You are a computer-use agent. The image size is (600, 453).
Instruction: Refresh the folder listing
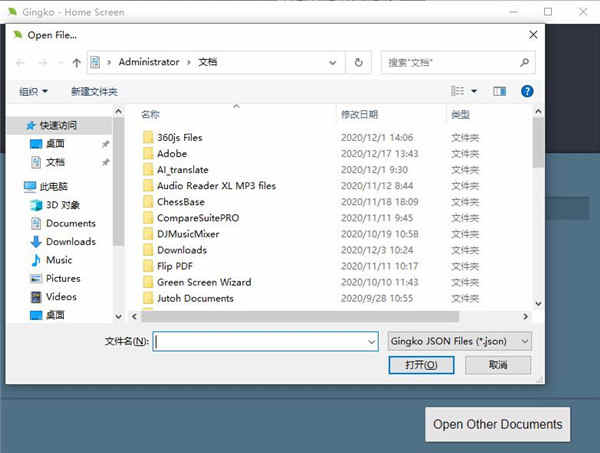click(359, 62)
